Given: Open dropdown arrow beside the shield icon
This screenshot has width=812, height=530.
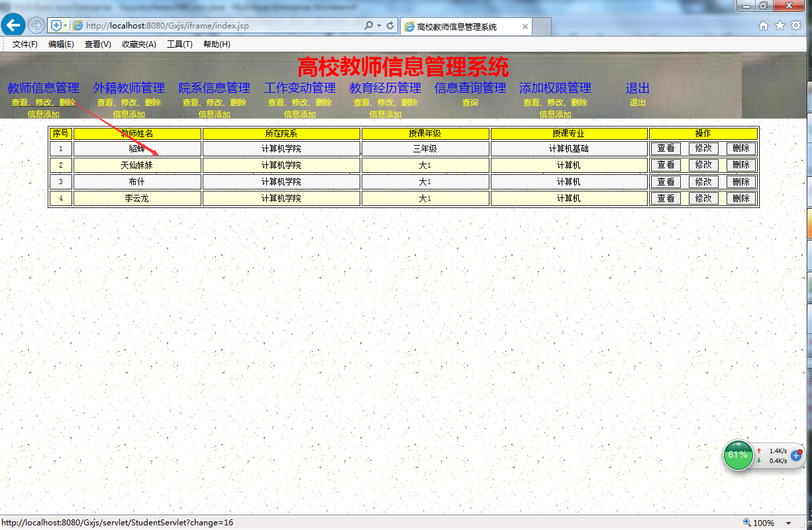Looking at the screenshot, I should pos(65,25).
